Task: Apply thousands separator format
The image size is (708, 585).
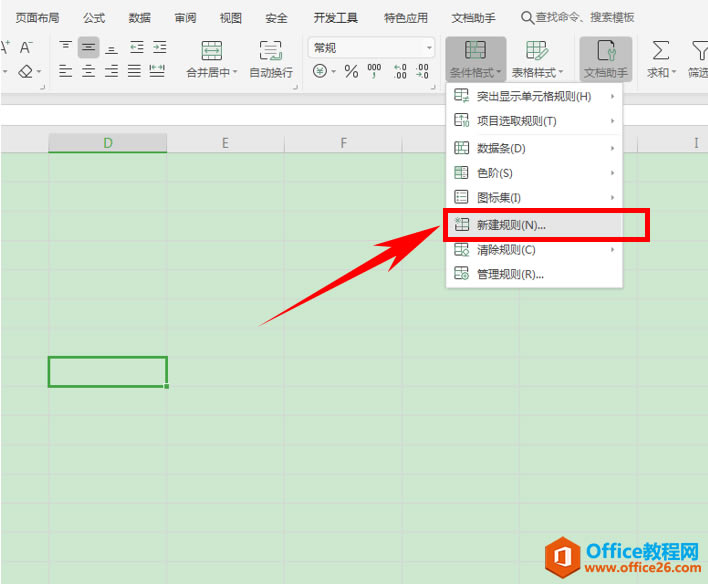Action: pyautogui.click(x=374, y=71)
